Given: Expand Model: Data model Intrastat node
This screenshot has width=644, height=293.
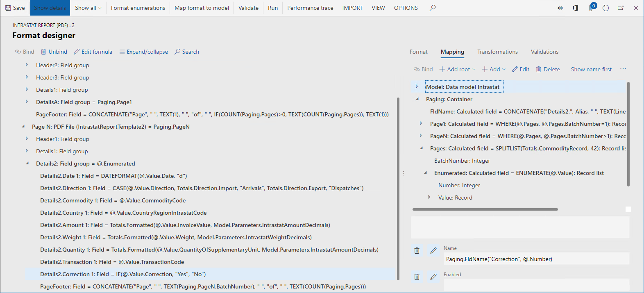Looking at the screenshot, I should click(417, 86).
